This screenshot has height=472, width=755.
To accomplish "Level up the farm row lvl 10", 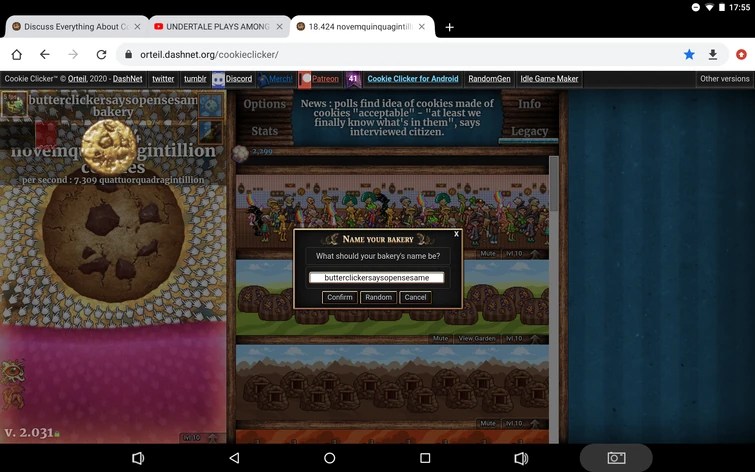I will point(521,338).
